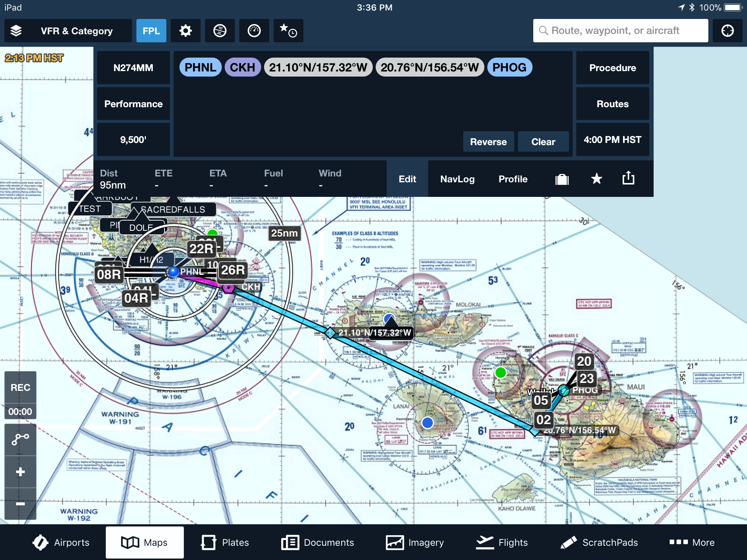This screenshot has height=560, width=747.
Task: Center map on current location crosshair
Action: pyautogui.click(x=727, y=31)
